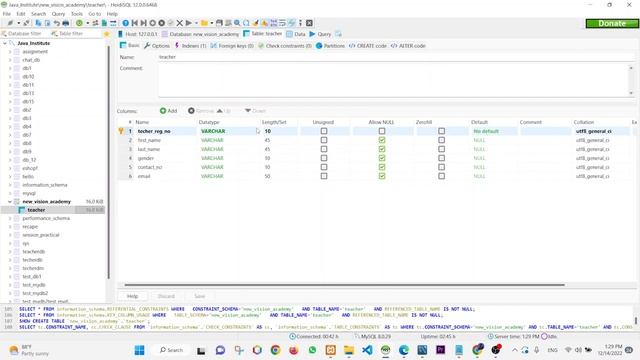Switch to the CREATE code tab
640x360 pixels.
[368, 46]
